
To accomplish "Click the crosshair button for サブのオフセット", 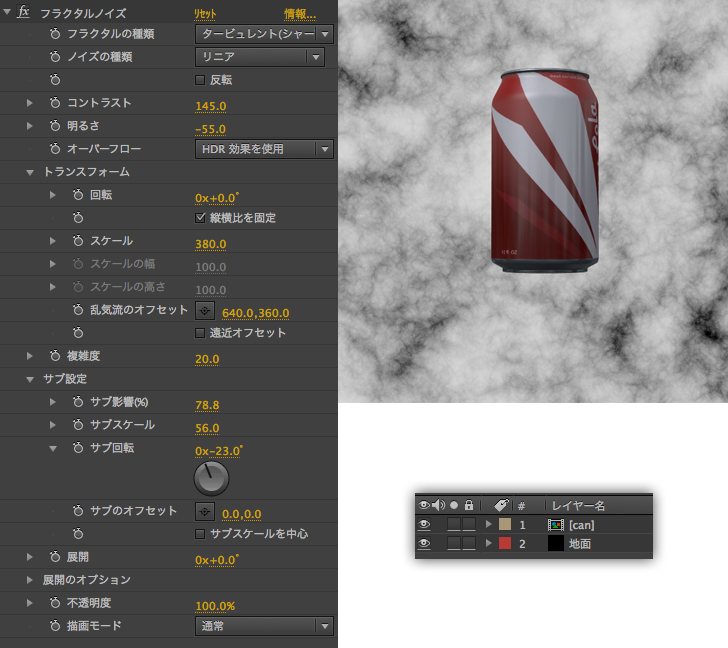I will tap(205, 511).
